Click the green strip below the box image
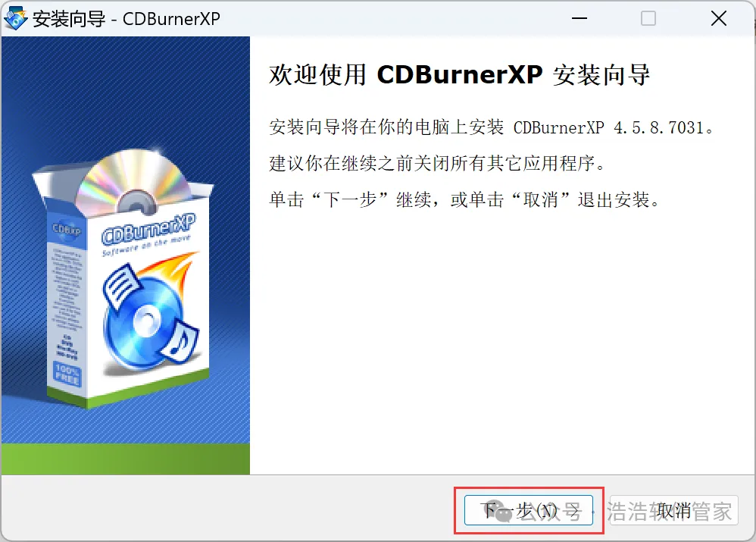Viewport: 756px width, 542px height. (125, 459)
